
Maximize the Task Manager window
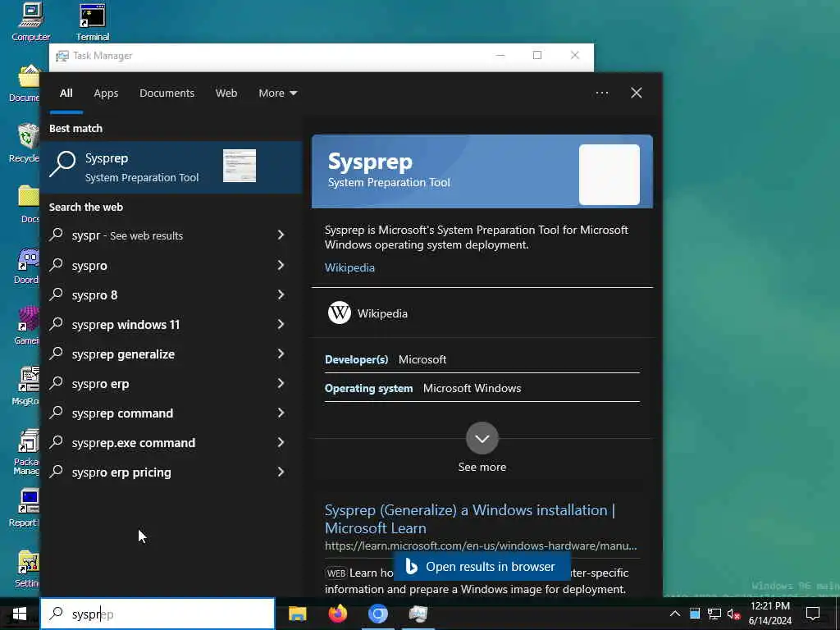click(x=537, y=55)
